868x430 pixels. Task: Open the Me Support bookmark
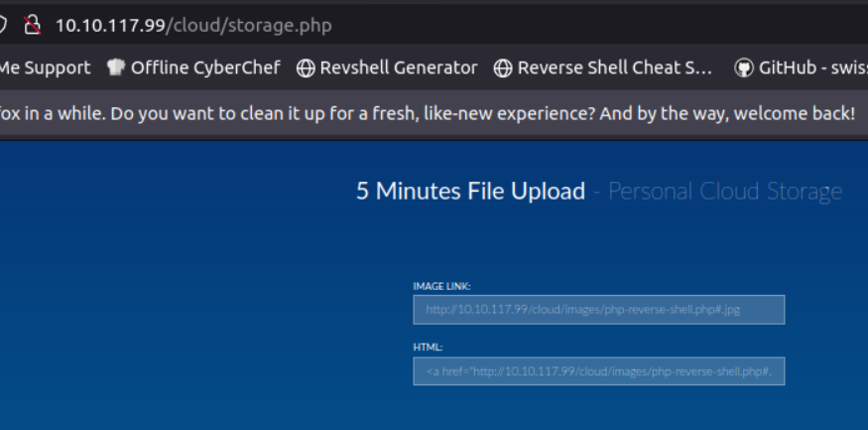45,68
